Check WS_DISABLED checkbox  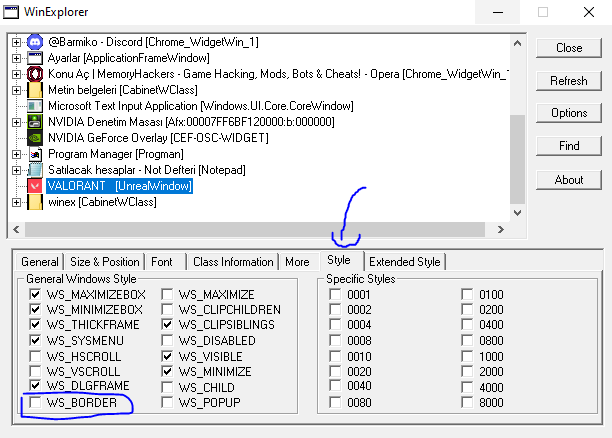[x=167, y=340]
